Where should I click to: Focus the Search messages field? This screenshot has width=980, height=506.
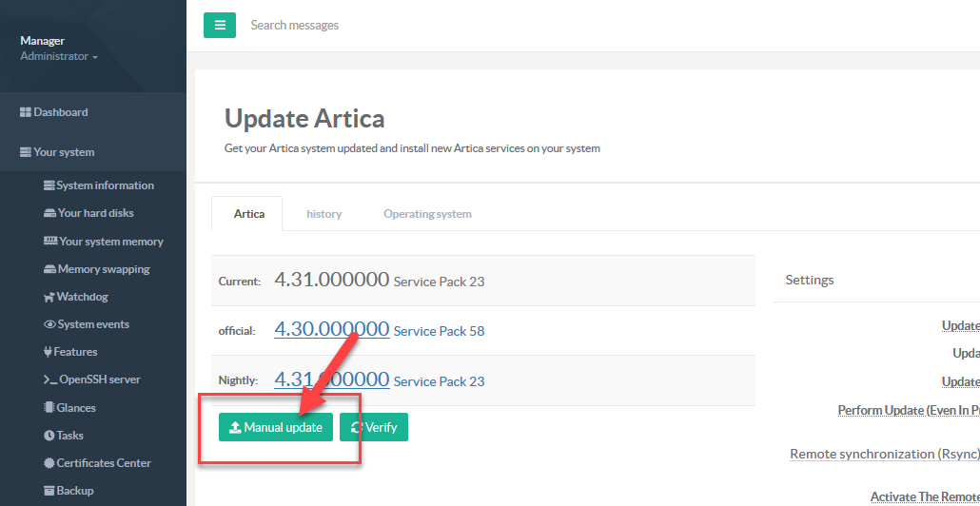[381, 26]
